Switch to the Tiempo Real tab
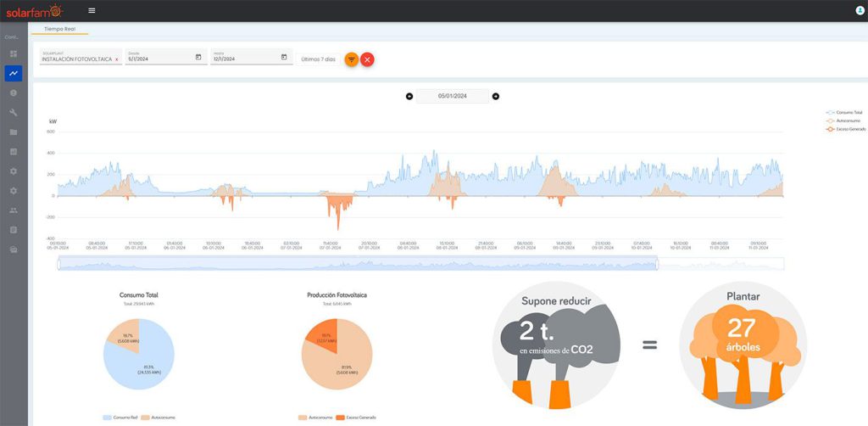The height and width of the screenshot is (426, 868). coord(59,28)
